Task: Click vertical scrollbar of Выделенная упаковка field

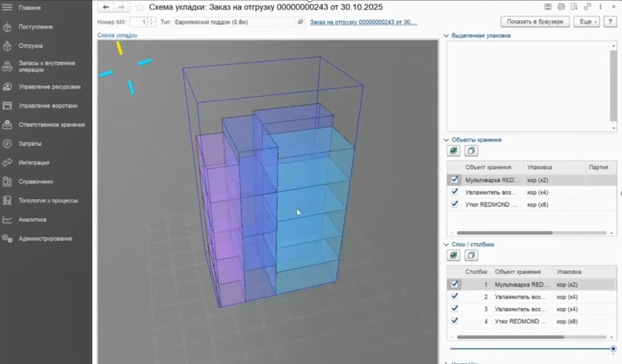Action: (613, 86)
